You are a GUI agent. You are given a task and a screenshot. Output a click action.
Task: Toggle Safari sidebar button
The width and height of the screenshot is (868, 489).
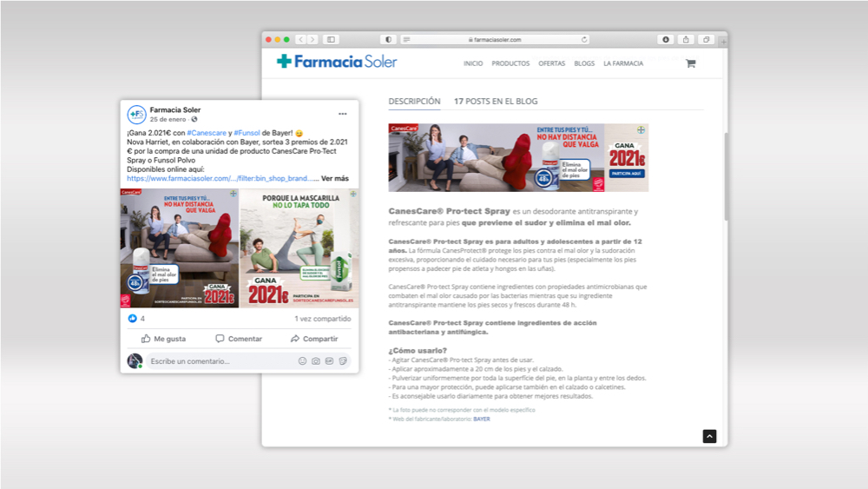331,39
